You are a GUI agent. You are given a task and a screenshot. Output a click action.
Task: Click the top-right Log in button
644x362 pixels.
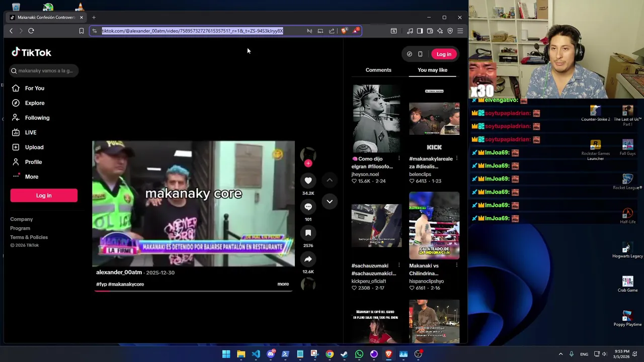[444, 54]
